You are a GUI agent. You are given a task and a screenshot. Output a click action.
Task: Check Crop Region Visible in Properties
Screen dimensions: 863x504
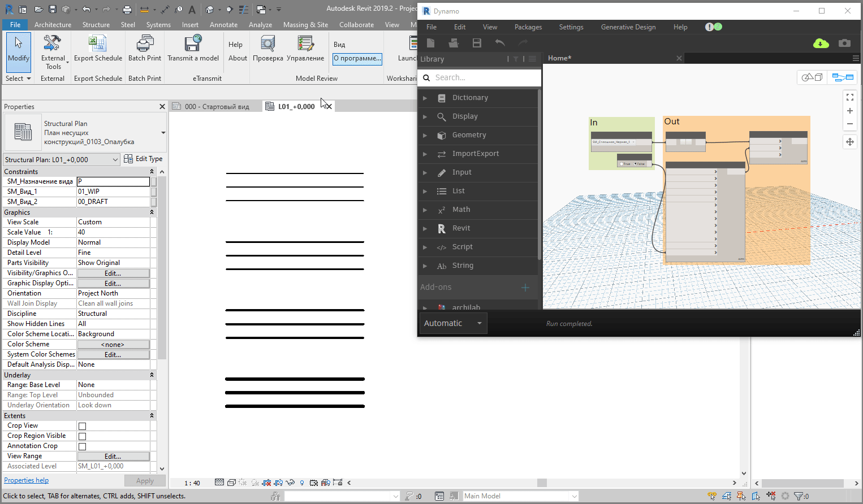pos(81,435)
